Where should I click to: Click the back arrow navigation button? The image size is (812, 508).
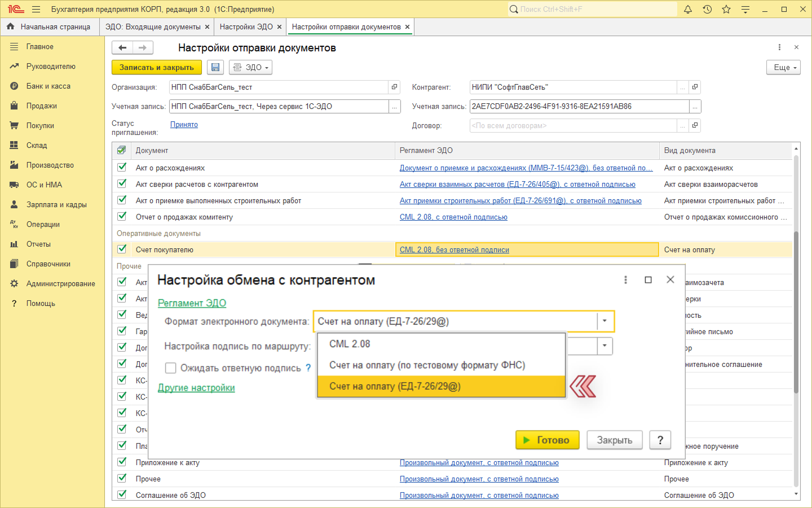tap(122, 47)
